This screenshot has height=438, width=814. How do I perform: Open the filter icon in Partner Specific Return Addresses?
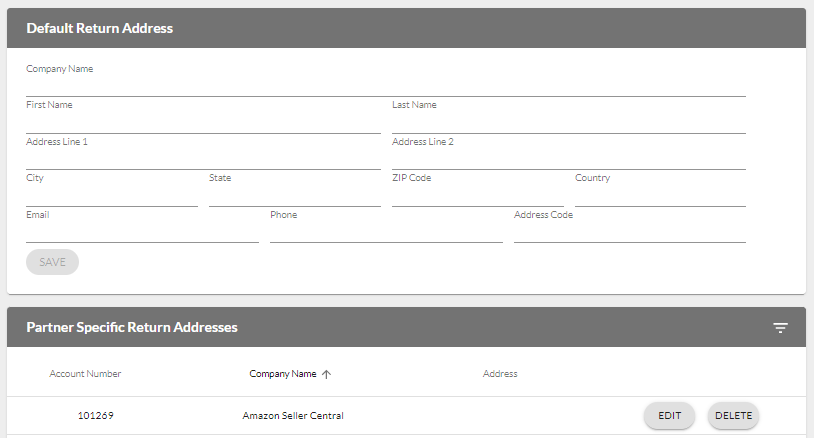(x=780, y=328)
